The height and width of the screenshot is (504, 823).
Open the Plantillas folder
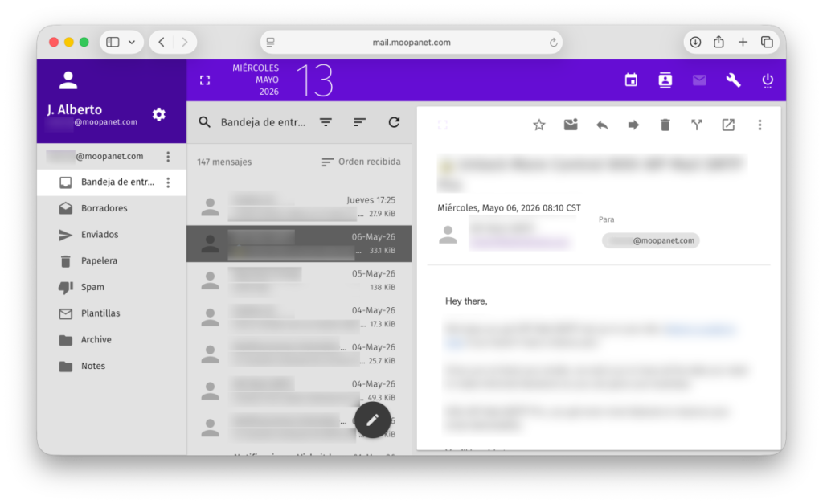111,313
